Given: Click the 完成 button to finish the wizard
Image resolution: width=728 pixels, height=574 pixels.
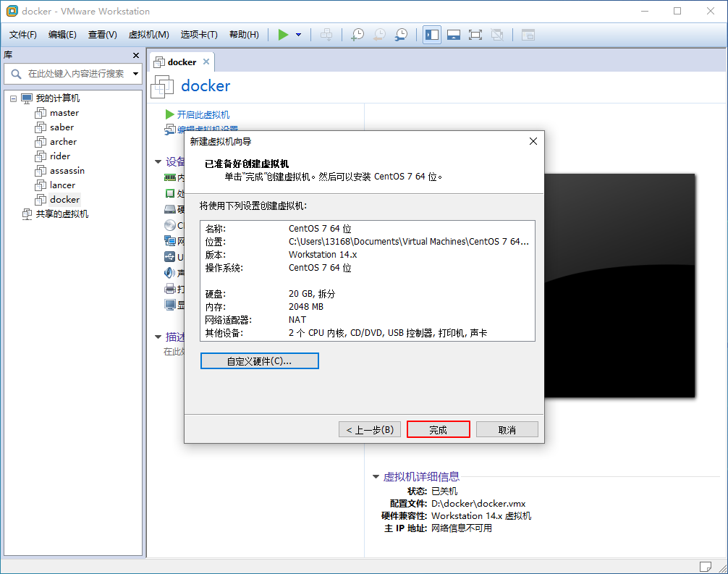Looking at the screenshot, I should 438,429.
